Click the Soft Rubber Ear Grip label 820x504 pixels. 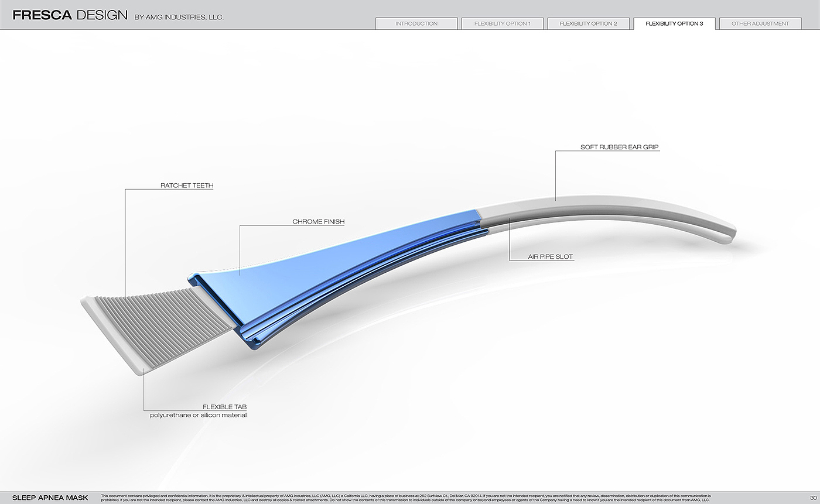(620, 148)
